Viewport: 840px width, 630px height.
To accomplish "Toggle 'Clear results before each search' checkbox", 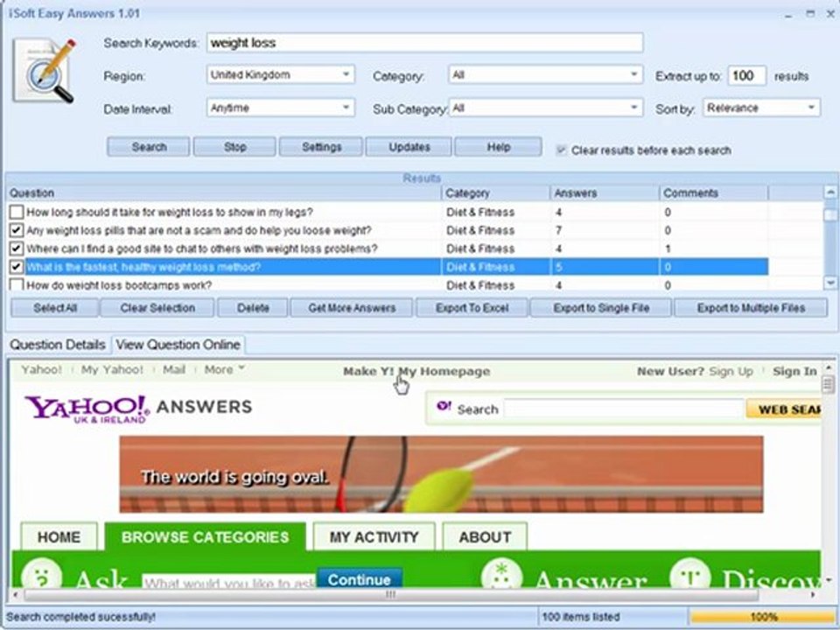I will [x=561, y=150].
